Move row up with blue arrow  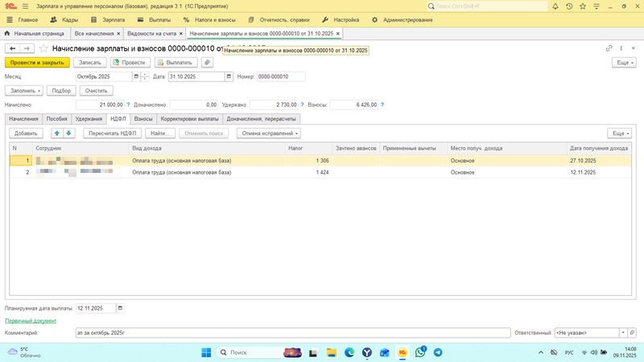pos(57,134)
